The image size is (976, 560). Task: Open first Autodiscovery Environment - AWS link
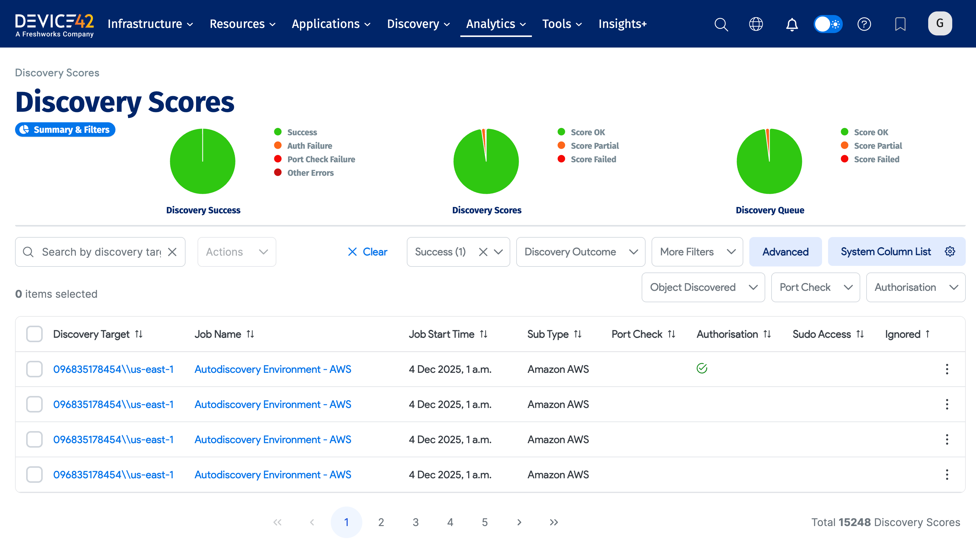point(272,369)
